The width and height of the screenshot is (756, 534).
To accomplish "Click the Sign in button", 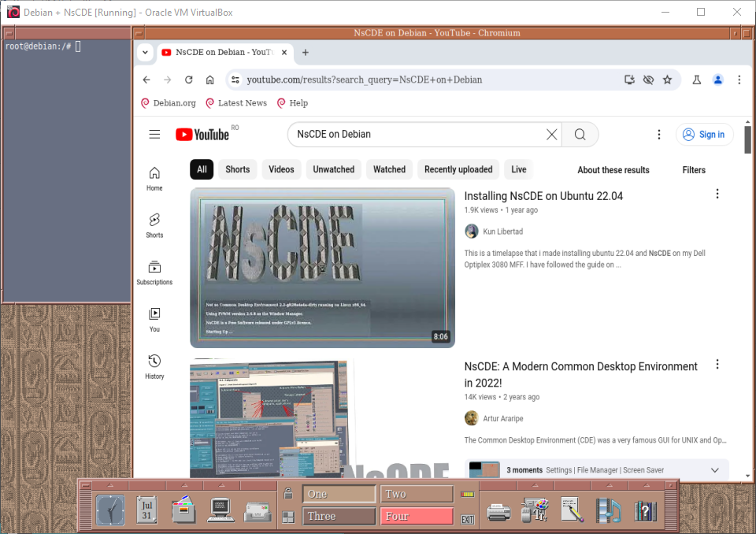I will (x=704, y=135).
